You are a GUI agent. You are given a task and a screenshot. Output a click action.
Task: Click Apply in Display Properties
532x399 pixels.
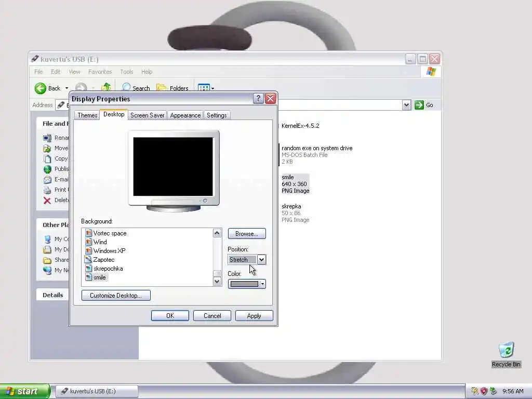point(254,315)
